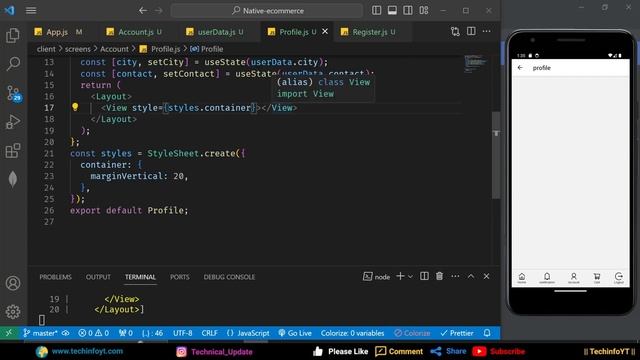Start Go Live server

295,333
